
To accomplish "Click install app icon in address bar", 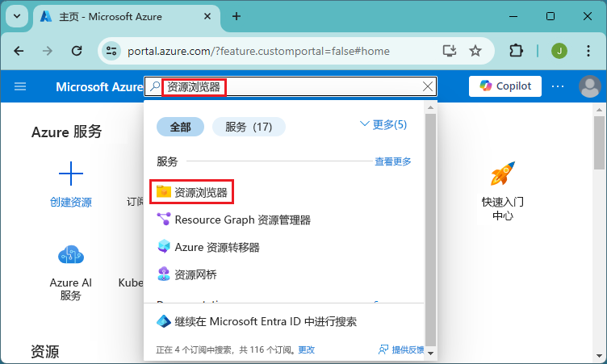I will [x=450, y=51].
